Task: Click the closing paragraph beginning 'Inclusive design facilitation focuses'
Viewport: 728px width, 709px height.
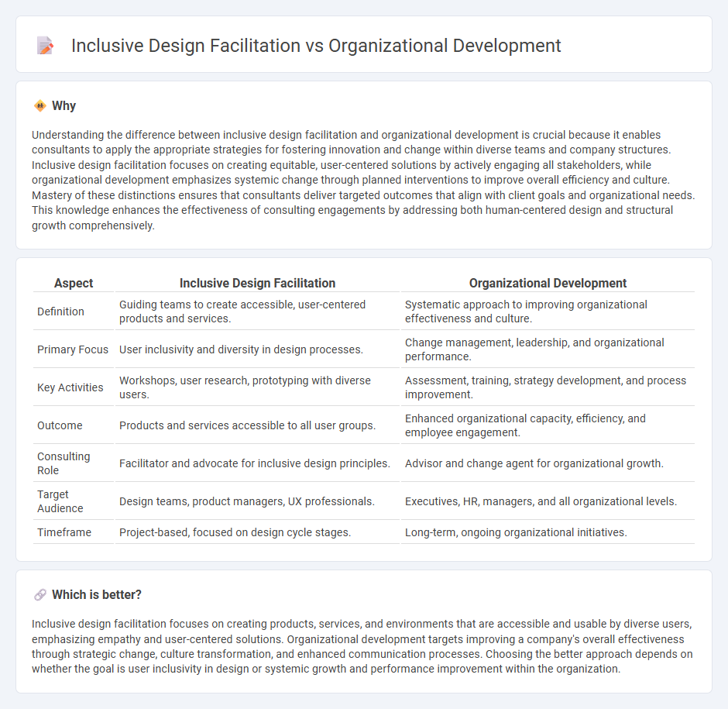Action: (362, 646)
